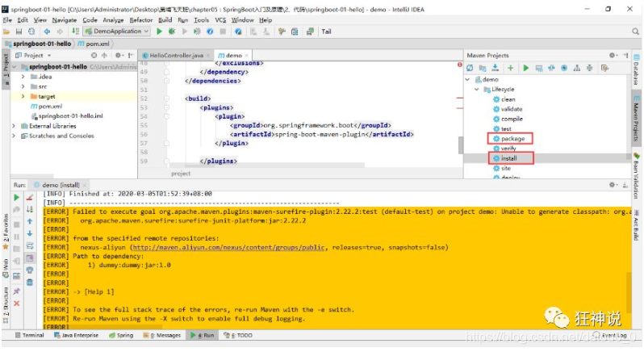Open the TODO tool window

238,335
